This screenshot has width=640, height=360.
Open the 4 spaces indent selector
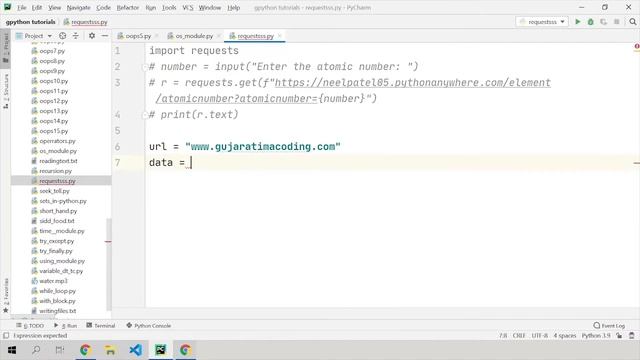[564, 336]
